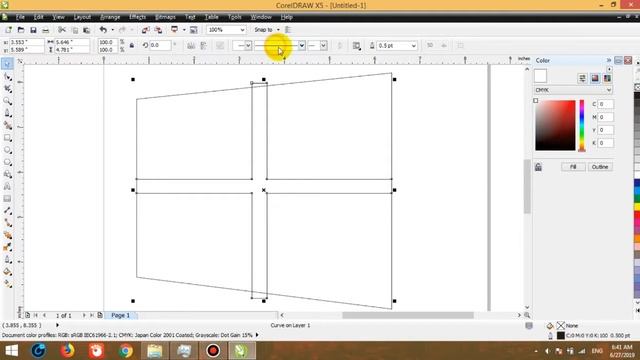The image size is (640, 360).
Task: Open the outline width 0.5 pt dropdown
Action: [x=413, y=46]
